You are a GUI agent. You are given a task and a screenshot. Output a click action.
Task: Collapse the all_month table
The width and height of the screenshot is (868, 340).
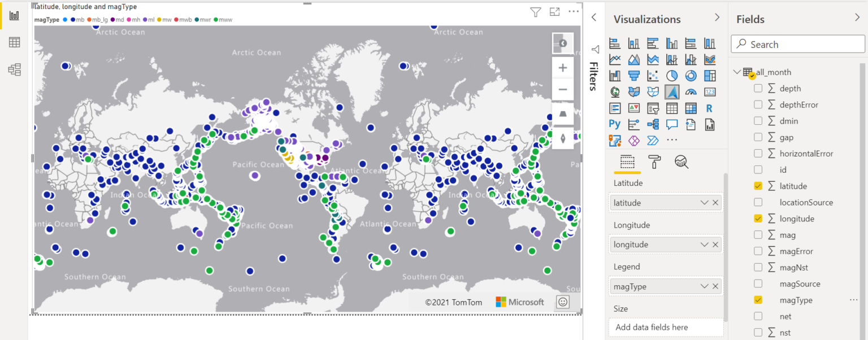pos(736,72)
